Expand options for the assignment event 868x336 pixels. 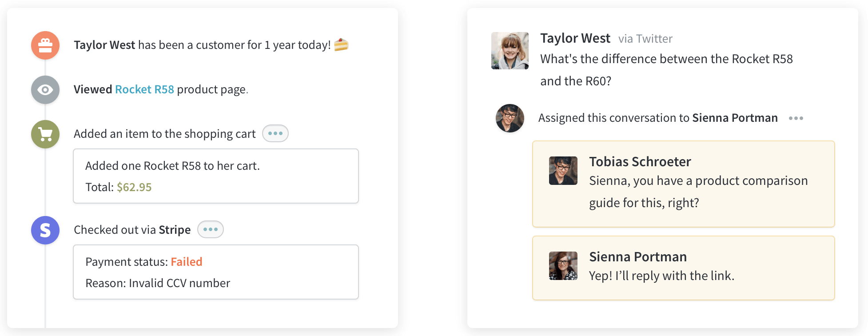click(x=796, y=118)
